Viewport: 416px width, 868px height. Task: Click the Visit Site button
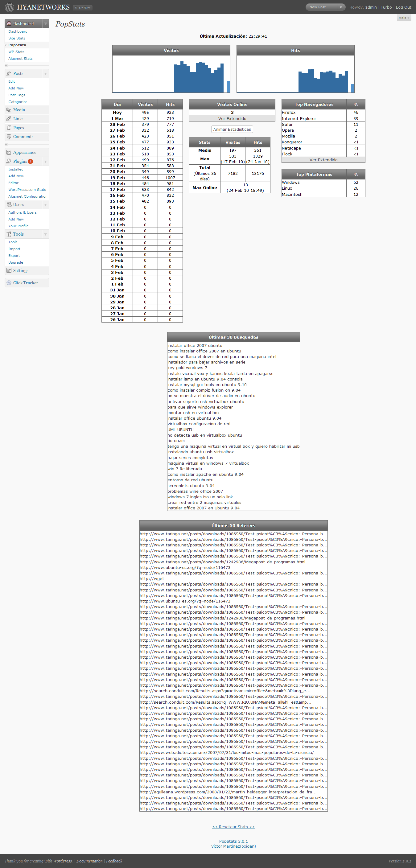[83, 8]
